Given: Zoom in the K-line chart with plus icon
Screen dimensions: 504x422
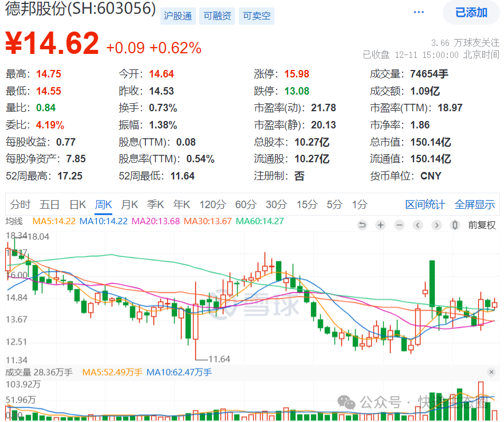Looking at the screenshot, I should 380,225.
